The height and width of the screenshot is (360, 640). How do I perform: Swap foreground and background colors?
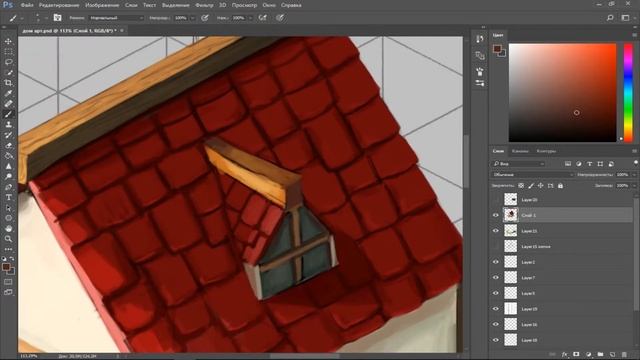tap(12, 259)
